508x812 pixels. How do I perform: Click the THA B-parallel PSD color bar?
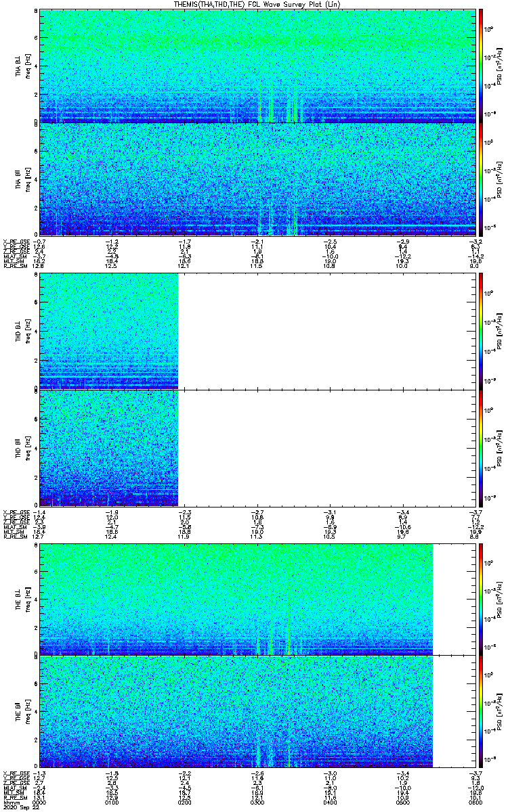(481, 179)
